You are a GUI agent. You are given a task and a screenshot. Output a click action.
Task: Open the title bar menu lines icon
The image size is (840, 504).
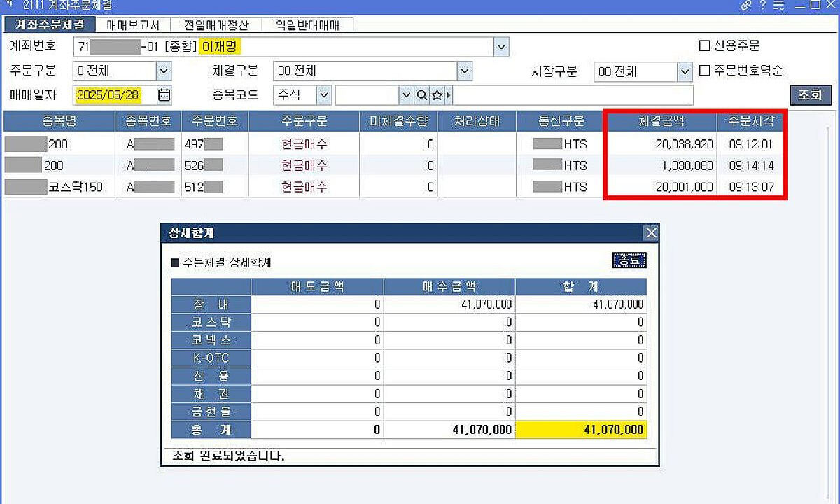(x=779, y=5)
